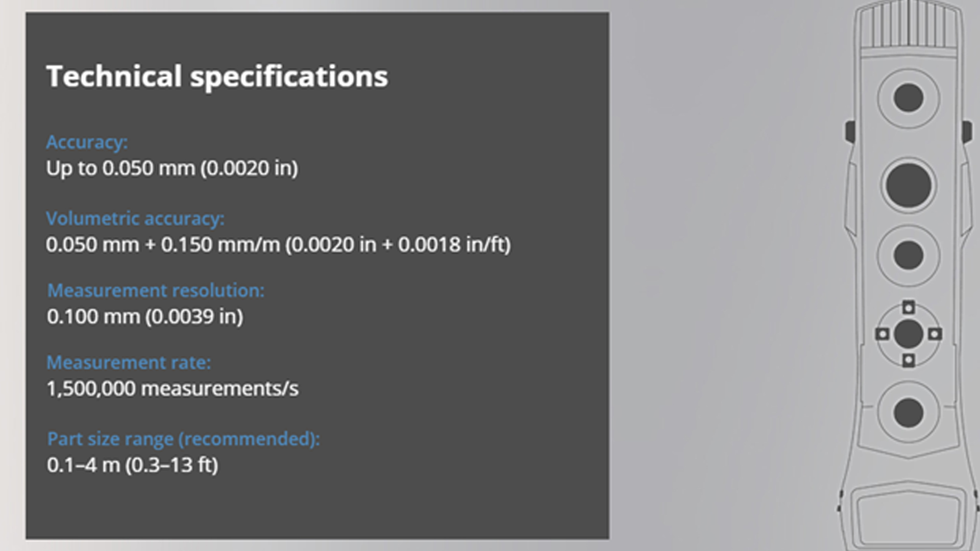Select the large second lens on scanner
980x551 pixels.
(909, 185)
